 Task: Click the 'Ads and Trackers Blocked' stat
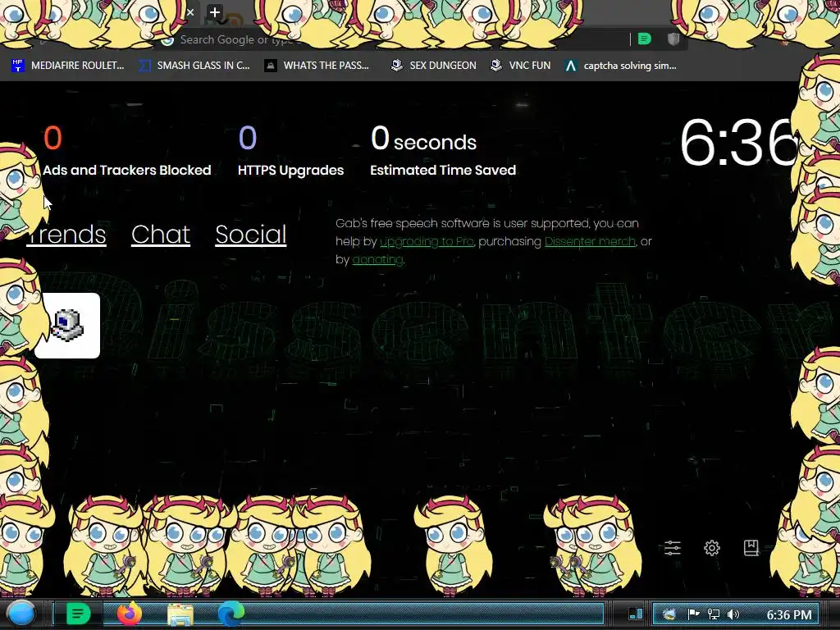(127, 151)
